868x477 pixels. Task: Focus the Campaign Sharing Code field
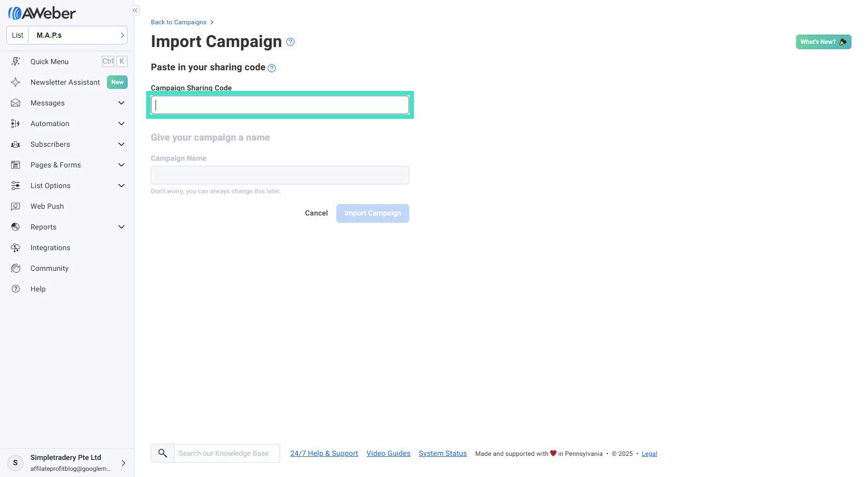280,105
